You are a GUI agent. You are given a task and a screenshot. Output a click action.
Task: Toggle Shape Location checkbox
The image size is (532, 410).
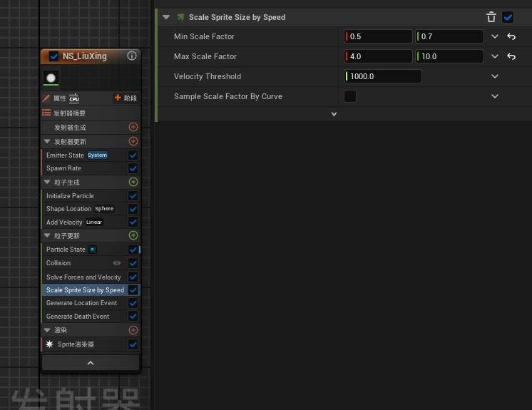pos(133,209)
